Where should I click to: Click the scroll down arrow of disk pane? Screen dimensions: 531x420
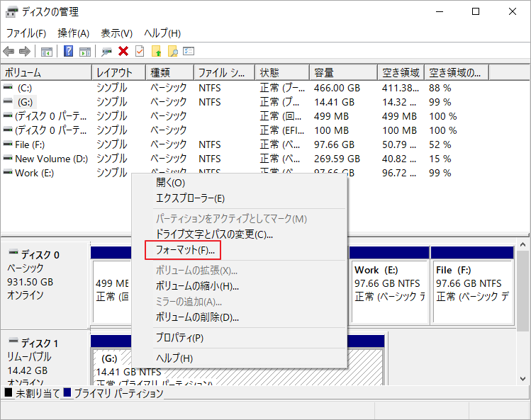pos(523,379)
